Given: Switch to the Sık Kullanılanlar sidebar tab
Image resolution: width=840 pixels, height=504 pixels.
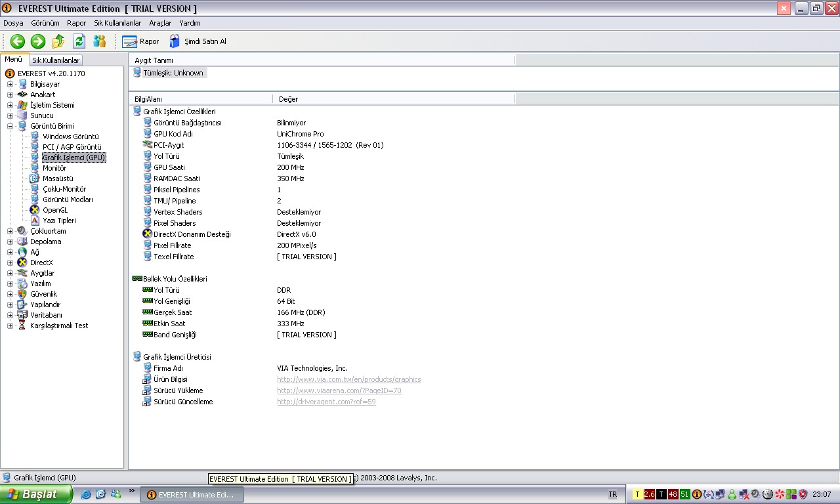Looking at the screenshot, I should coord(56,60).
